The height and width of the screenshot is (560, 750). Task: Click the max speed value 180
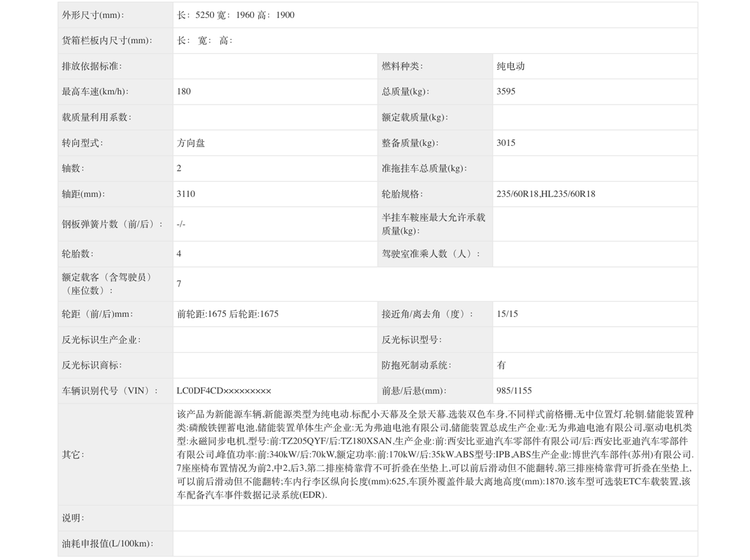[x=184, y=91]
